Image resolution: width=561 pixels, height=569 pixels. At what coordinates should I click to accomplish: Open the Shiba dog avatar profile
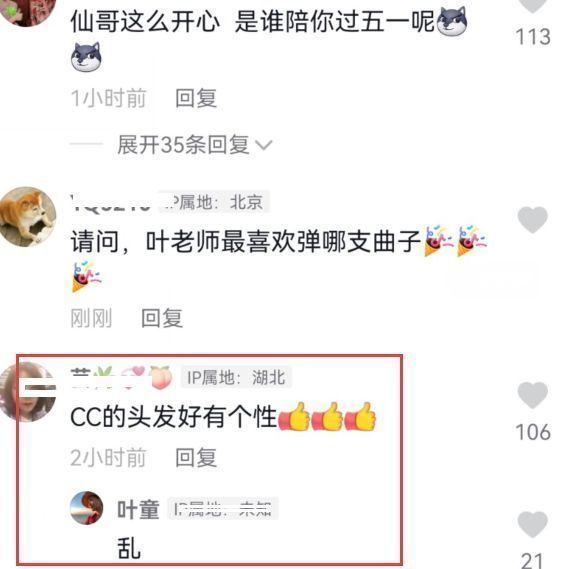tap(28, 217)
